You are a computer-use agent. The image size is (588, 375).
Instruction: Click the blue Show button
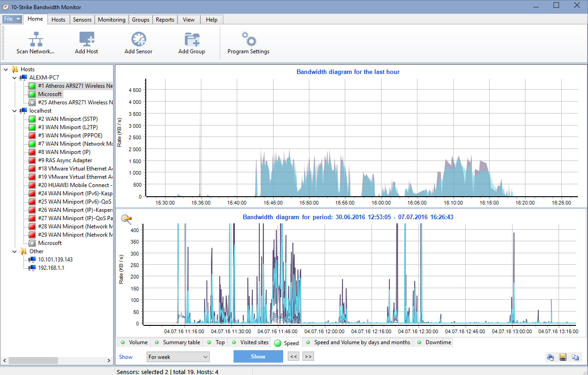(x=258, y=357)
